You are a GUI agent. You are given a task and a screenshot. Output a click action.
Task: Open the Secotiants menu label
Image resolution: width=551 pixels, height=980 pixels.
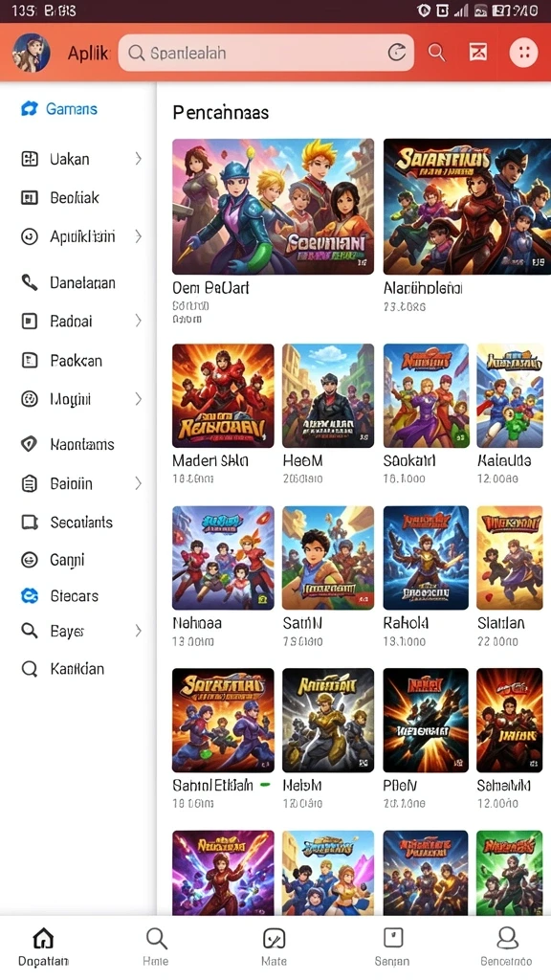[81, 522]
